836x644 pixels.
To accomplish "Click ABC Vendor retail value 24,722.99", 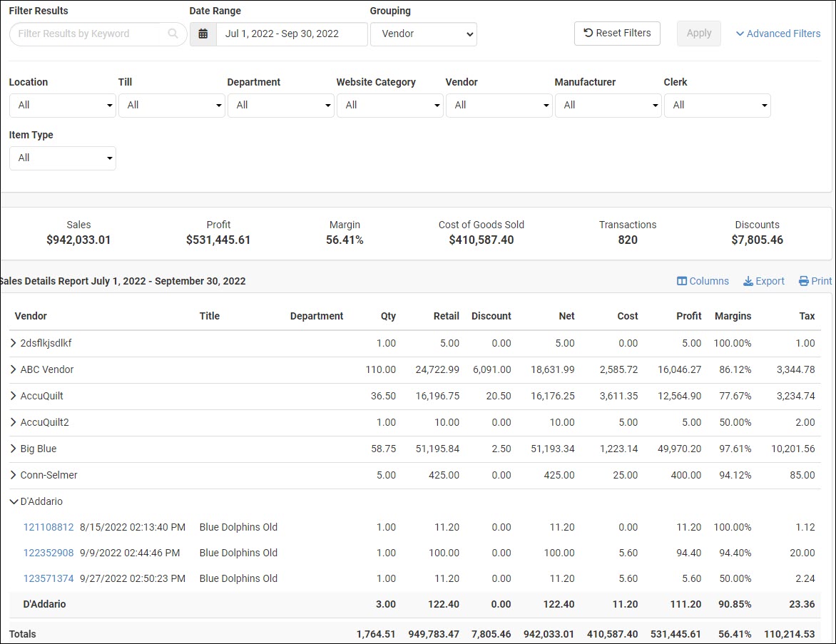I will (x=437, y=369).
